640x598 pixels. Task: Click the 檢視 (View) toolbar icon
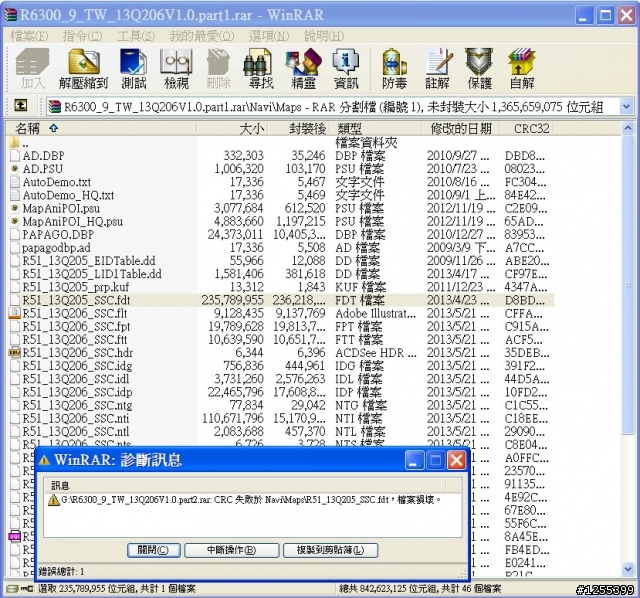point(176,68)
